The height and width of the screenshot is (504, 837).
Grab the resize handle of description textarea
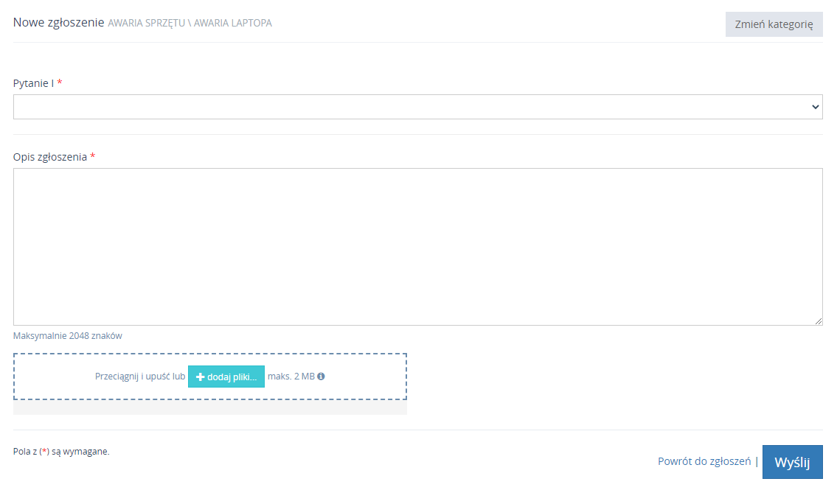[x=819, y=321]
